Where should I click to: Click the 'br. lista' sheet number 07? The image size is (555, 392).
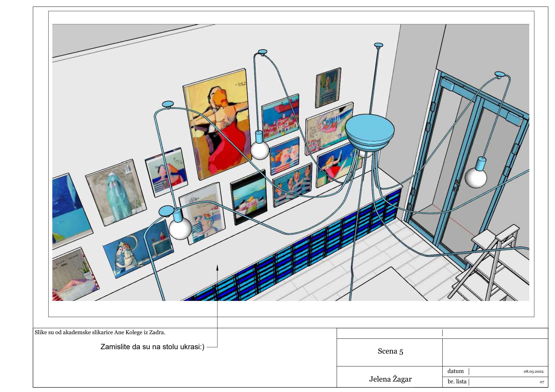[x=542, y=382]
